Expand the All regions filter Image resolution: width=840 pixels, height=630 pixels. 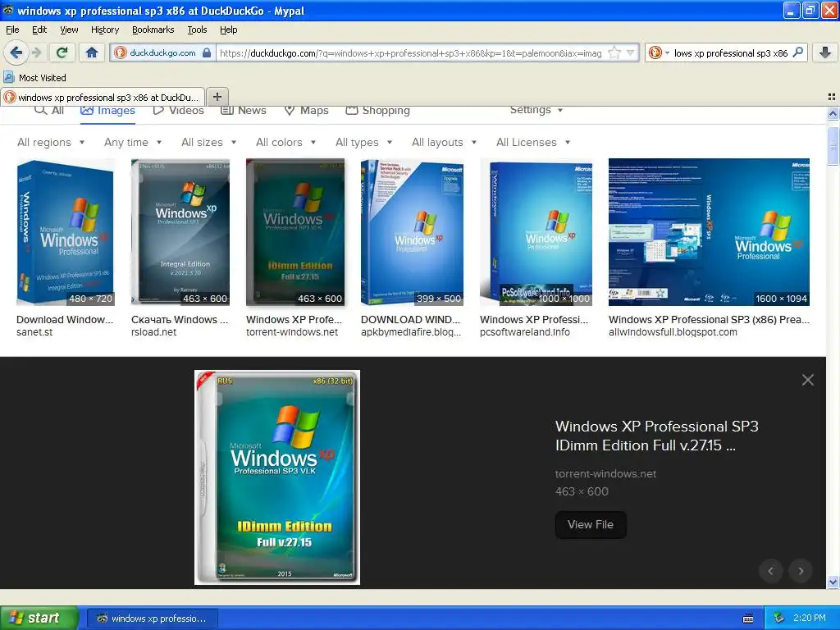click(51, 143)
